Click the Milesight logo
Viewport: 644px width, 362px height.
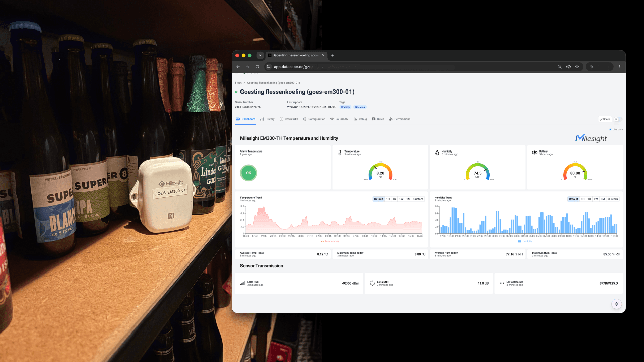click(x=591, y=138)
